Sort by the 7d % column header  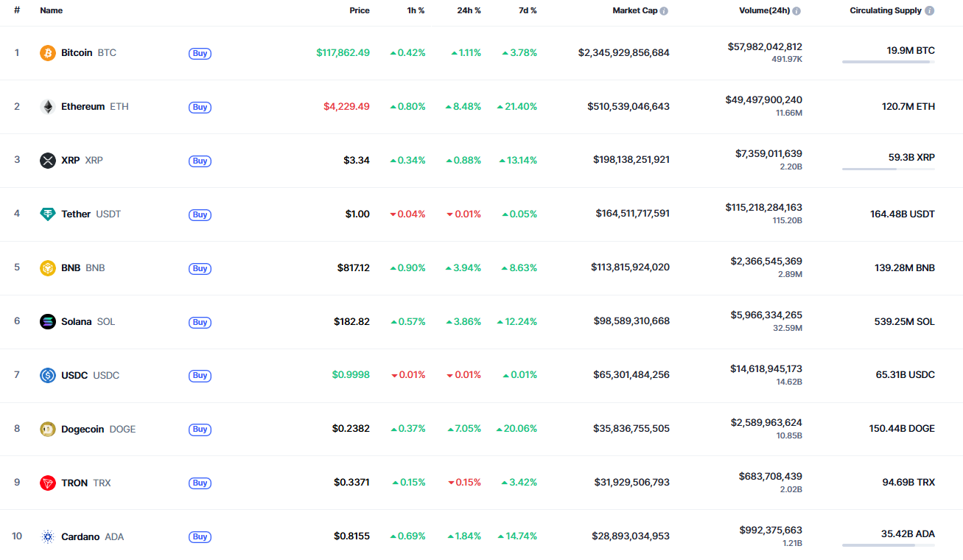(x=527, y=11)
